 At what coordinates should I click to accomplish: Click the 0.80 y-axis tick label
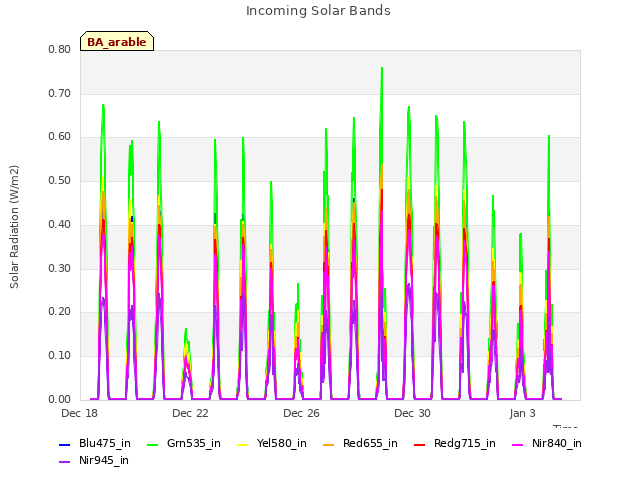point(60,49)
